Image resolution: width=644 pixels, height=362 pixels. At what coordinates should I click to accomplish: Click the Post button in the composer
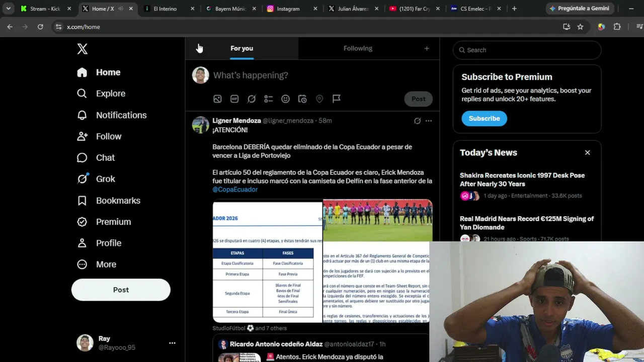click(419, 99)
